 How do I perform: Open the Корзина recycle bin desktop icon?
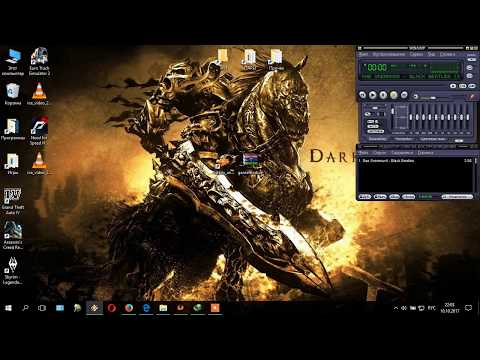(x=13, y=94)
